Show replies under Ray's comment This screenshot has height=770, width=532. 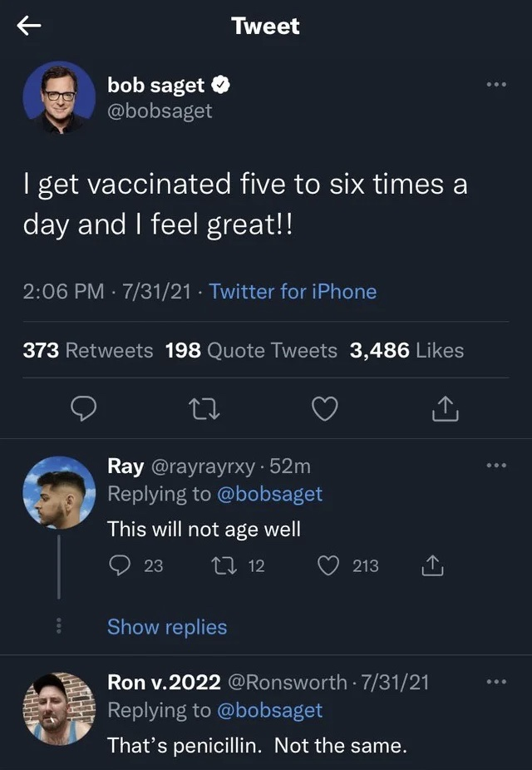(x=167, y=627)
